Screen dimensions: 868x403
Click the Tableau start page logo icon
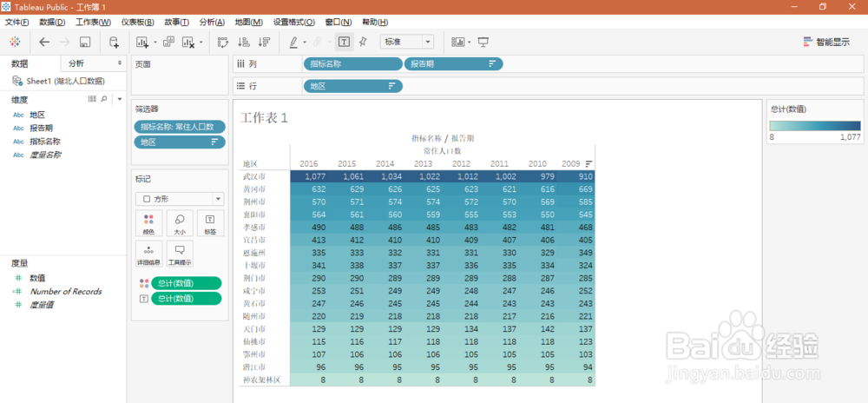click(16, 42)
